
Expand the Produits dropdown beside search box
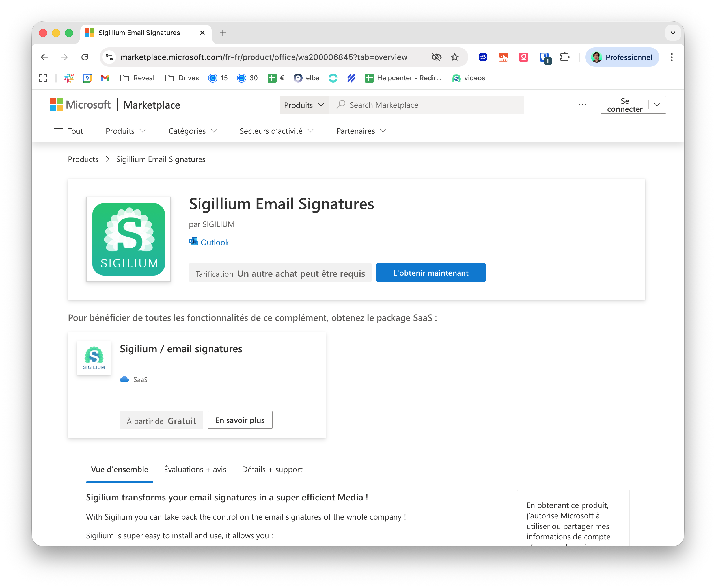(x=304, y=105)
